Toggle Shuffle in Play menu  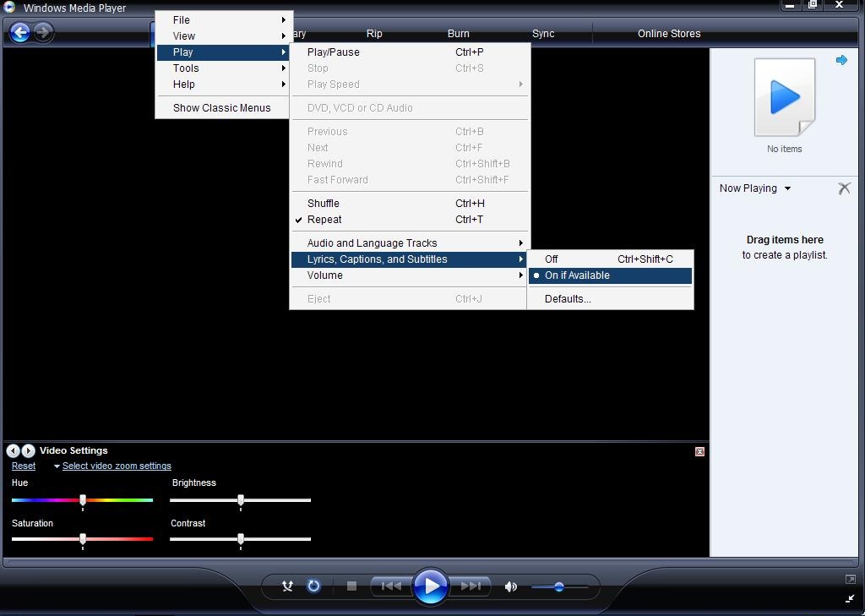410,203
